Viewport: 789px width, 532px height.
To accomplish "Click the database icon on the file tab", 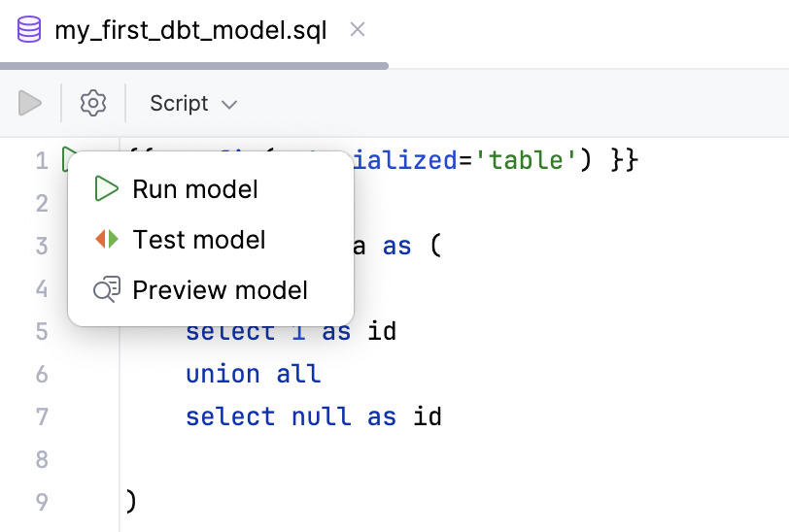I will click(29, 30).
